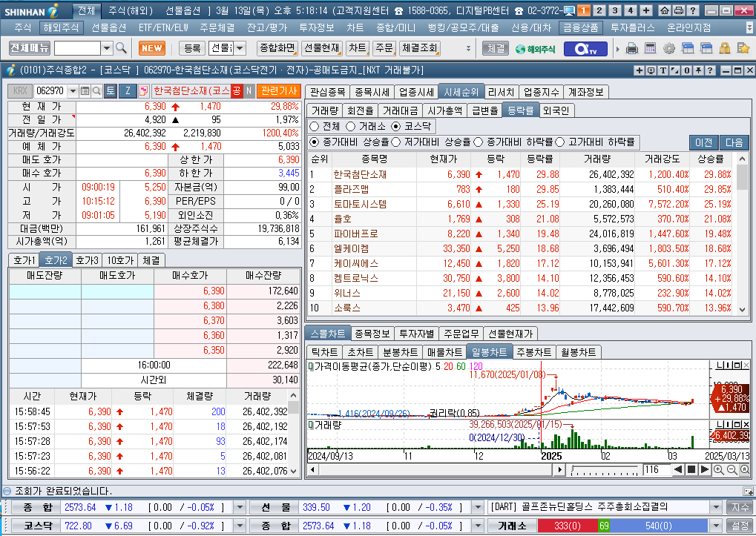756x536 pixels.
Task: Switch to the 분봉차트 chart tab
Action: tap(400, 353)
